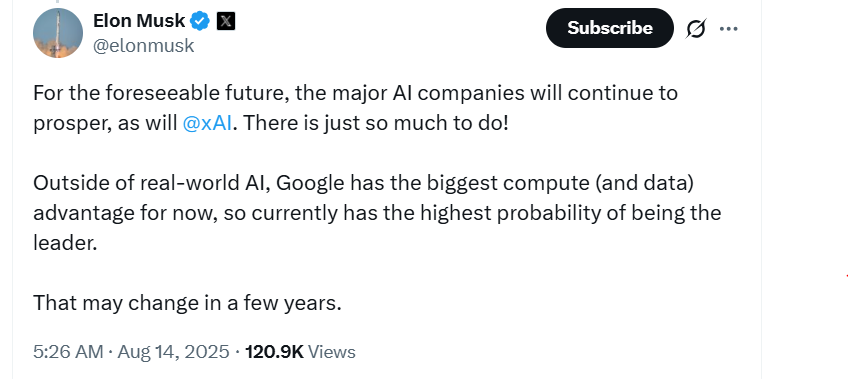Click the 120.9K view count number

(x=274, y=352)
